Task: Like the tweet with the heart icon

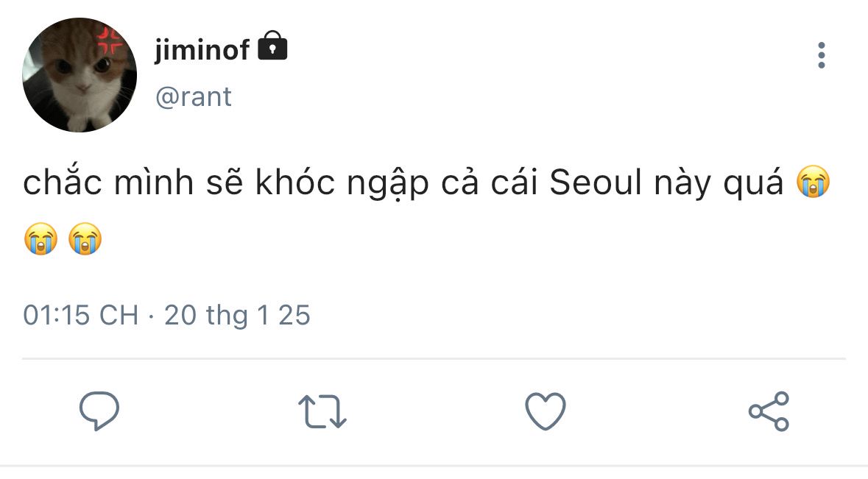Action: pos(546,411)
